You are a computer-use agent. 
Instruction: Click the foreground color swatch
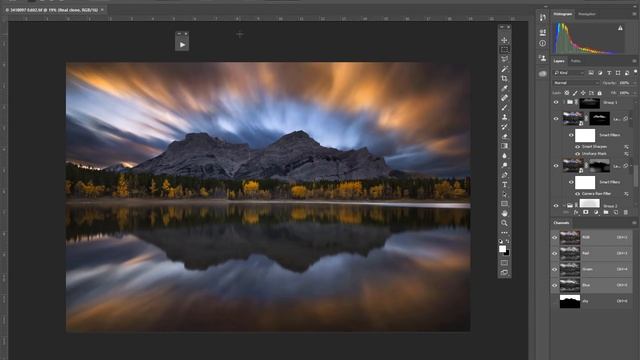(x=502, y=249)
